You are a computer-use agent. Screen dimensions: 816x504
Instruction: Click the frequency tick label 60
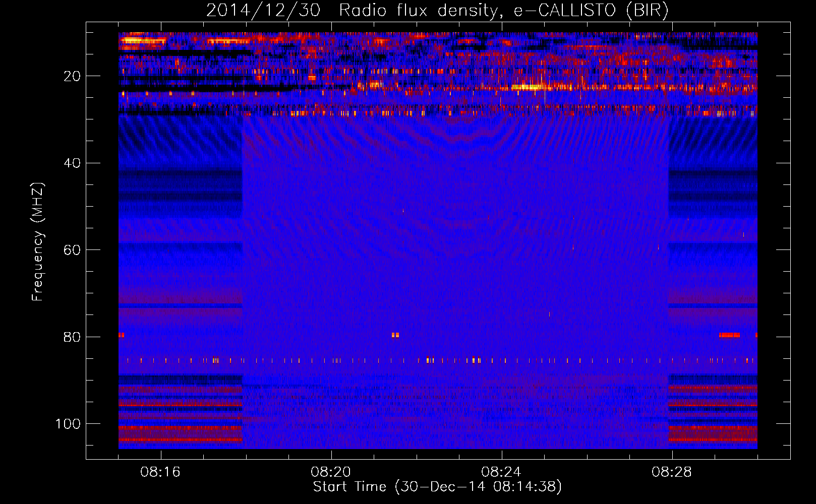pyautogui.click(x=73, y=250)
